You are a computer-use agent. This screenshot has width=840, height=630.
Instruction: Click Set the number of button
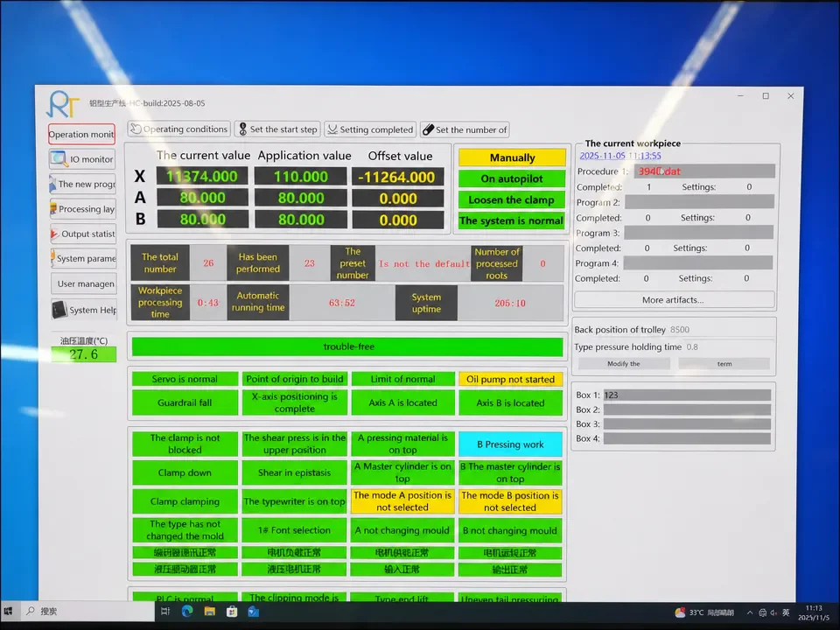coord(465,129)
